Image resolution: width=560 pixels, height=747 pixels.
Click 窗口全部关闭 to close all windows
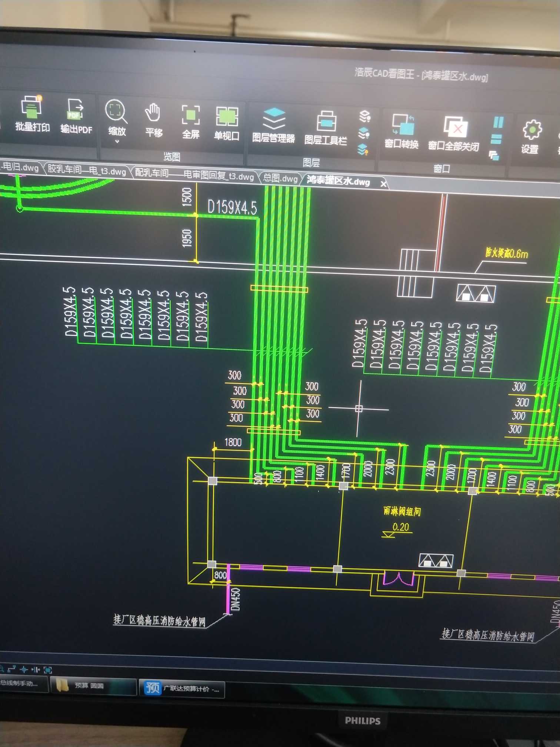click(454, 134)
